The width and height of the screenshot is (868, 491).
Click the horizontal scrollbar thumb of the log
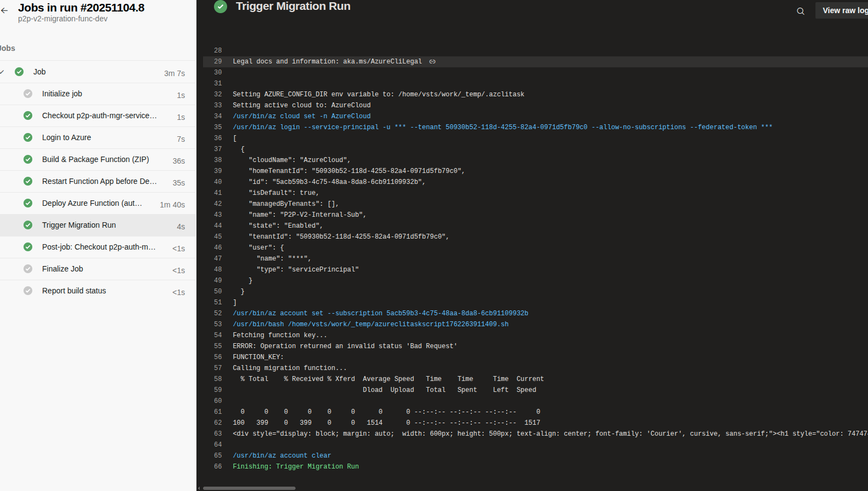(249, 488)
